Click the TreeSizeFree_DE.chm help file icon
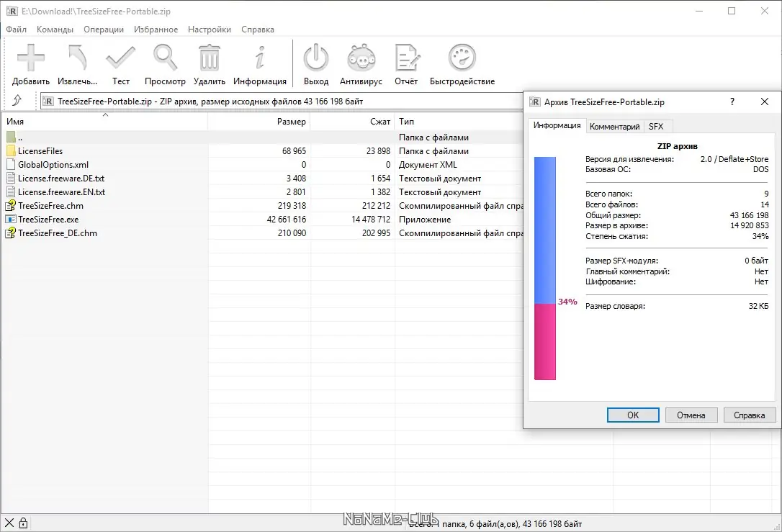 (x=11, y=233)
